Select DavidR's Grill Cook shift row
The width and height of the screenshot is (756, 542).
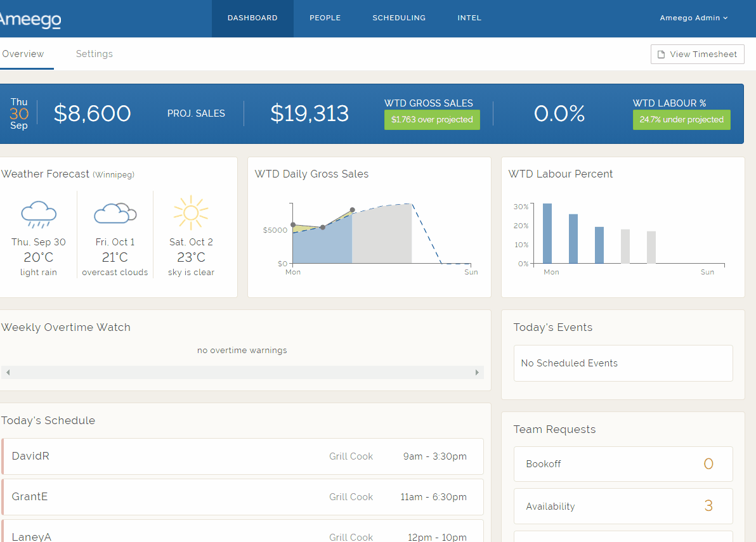point(242,456)
